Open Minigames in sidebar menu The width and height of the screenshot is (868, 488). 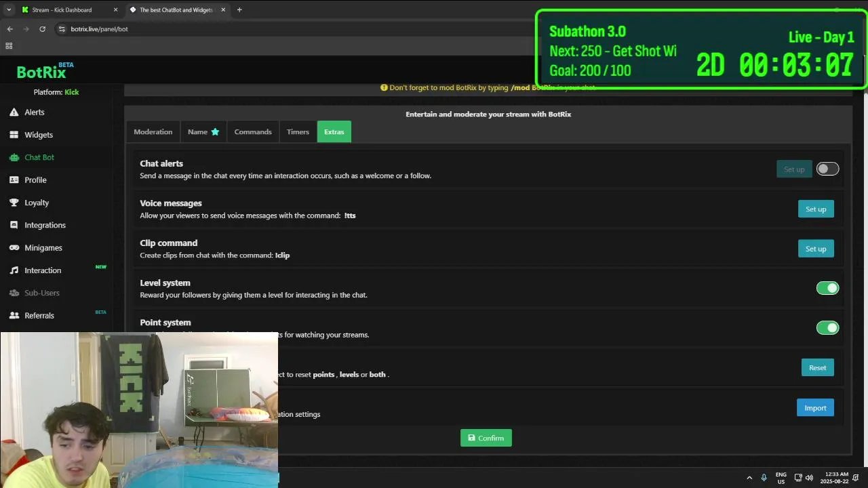(x=43, y=247)
